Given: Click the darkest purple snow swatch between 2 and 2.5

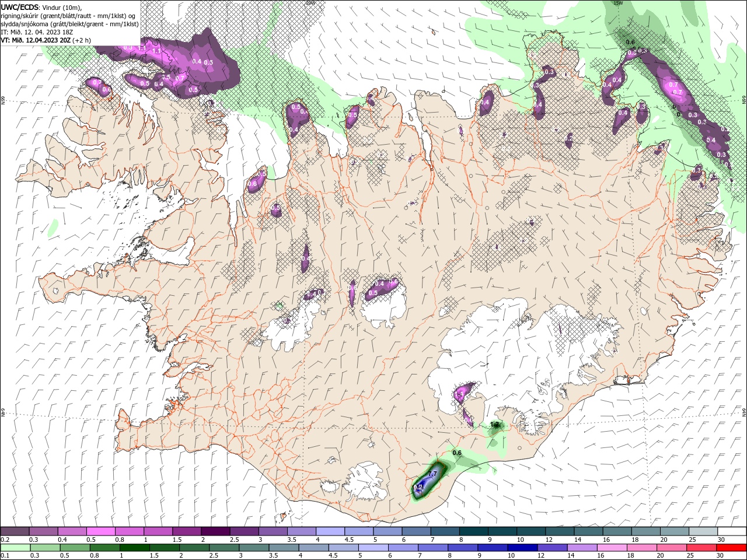Looking at the screenshot, I should point(215,531).
